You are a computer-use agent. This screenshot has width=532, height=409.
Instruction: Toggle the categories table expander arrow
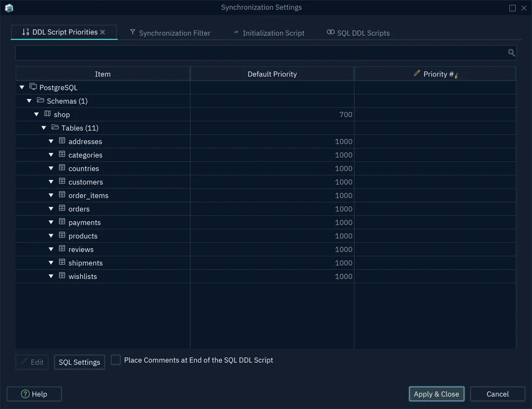[x=51, y=155]
